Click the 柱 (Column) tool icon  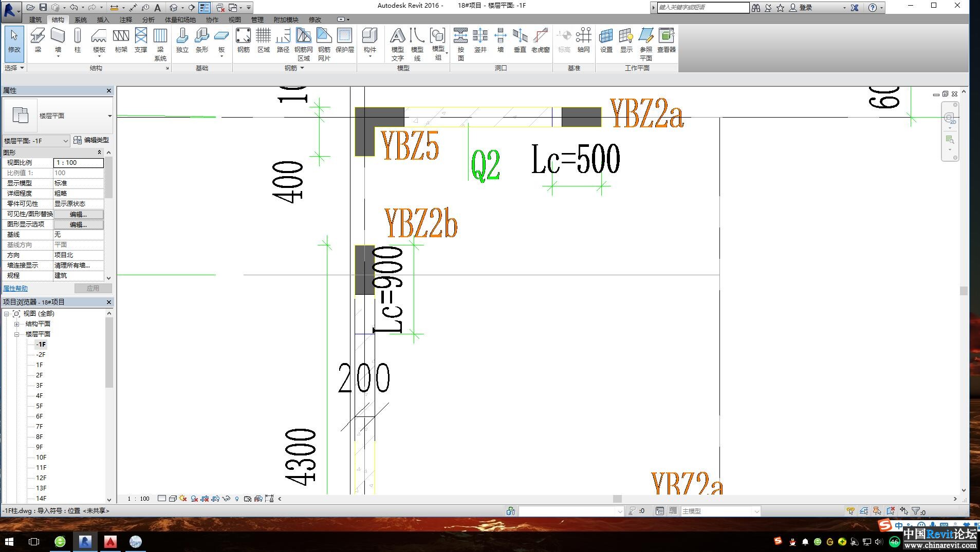(78, 41)
